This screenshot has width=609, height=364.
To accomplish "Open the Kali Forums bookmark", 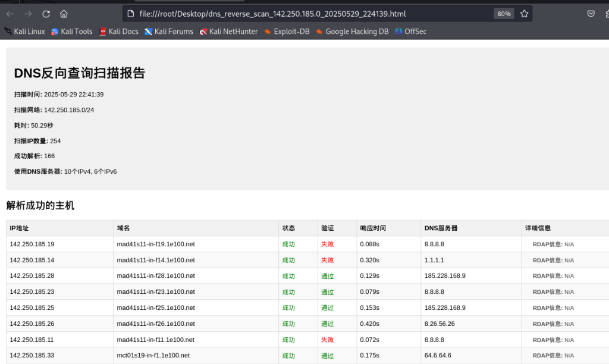I will pos(168,32).
